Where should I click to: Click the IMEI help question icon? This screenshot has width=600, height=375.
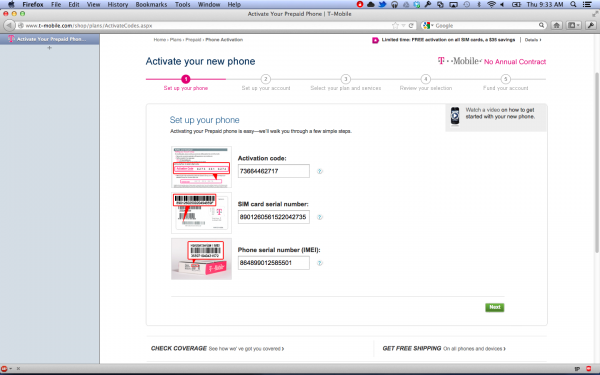(320, 263)
